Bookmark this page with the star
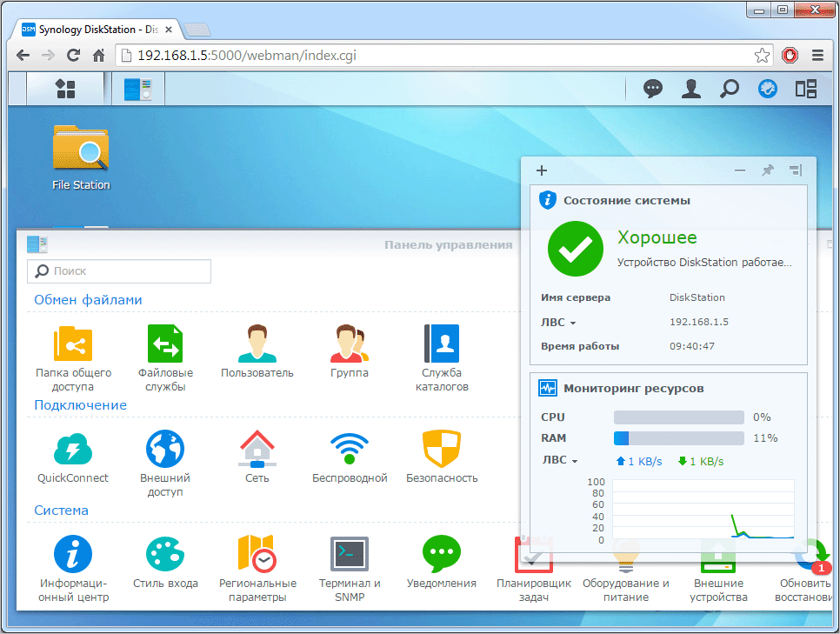The width and height of the screenshot is (840, 634). tap(762, 55)
